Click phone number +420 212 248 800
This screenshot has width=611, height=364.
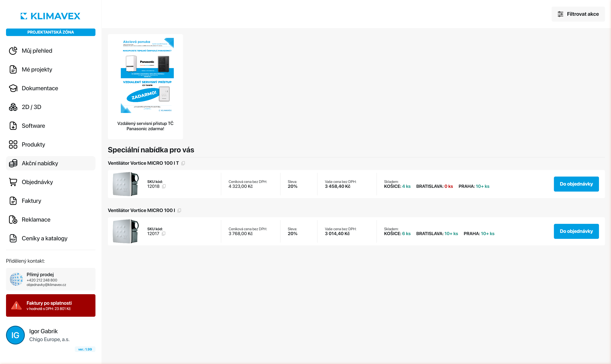[x=42, y=280]
